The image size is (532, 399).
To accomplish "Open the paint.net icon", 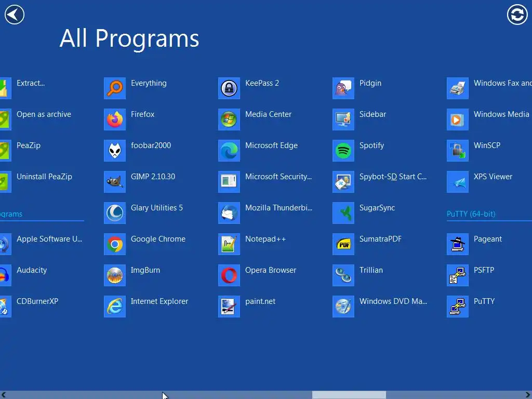I will [x=229, y=307].
